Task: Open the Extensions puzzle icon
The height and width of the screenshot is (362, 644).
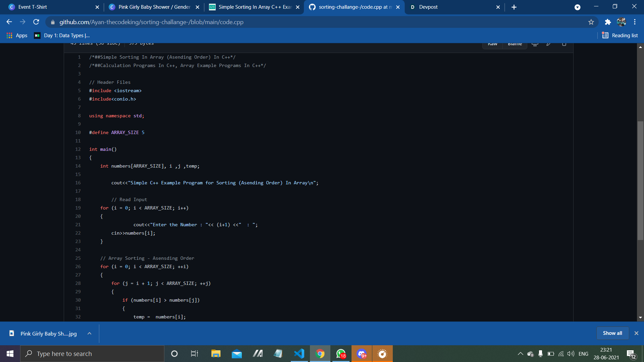Action: tap(608, 22)
